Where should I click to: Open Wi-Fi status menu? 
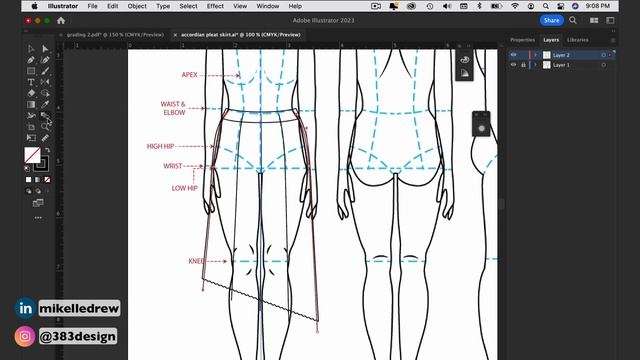click(x=515, y=6)
